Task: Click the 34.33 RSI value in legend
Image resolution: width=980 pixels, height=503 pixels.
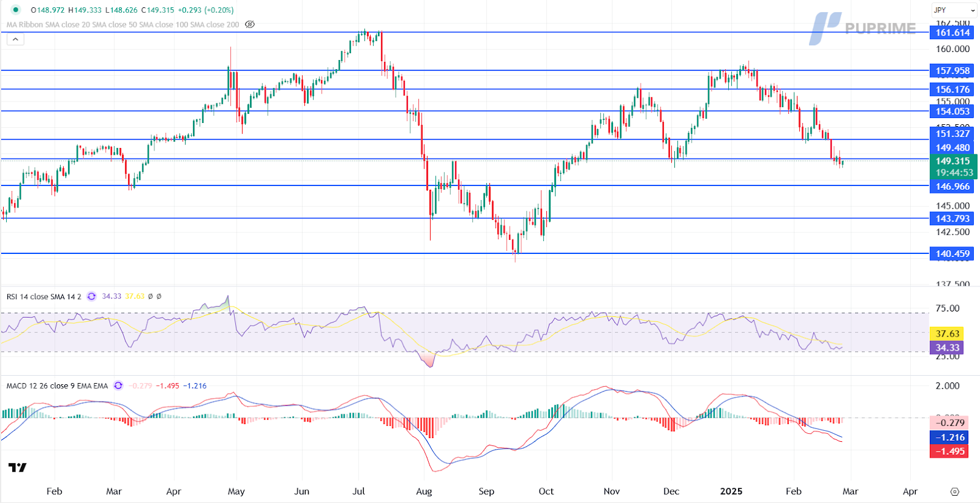Action: point(111,296)
